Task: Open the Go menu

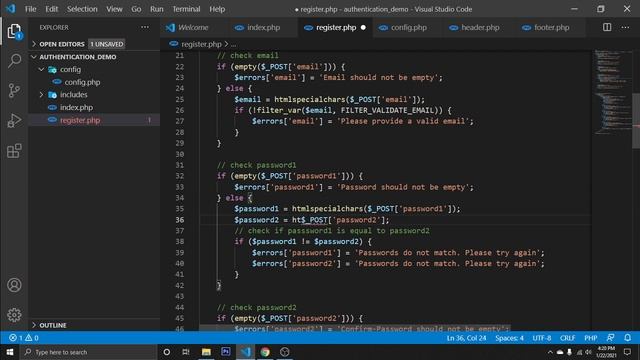Action: 136,9
